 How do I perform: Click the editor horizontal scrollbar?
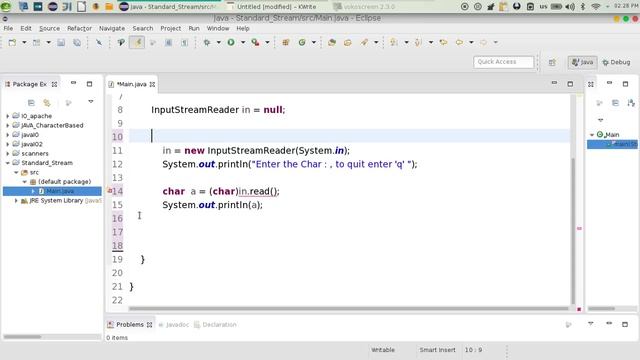pos(349,309)
